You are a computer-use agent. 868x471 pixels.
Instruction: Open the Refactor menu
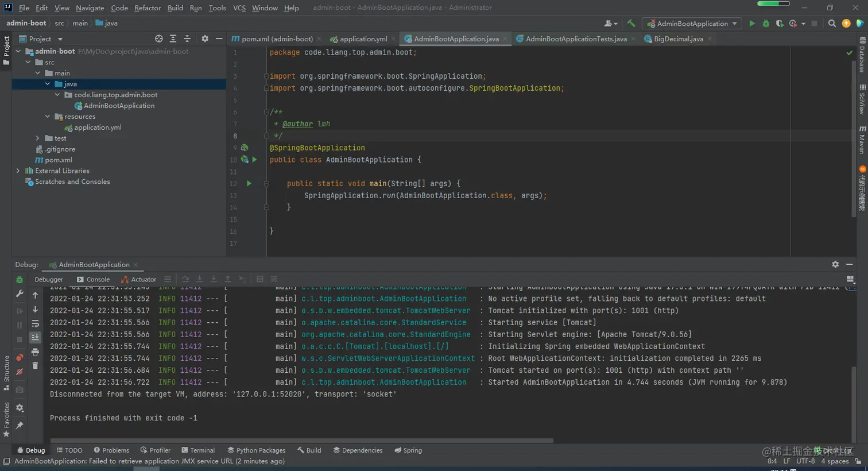click(148, 7)
